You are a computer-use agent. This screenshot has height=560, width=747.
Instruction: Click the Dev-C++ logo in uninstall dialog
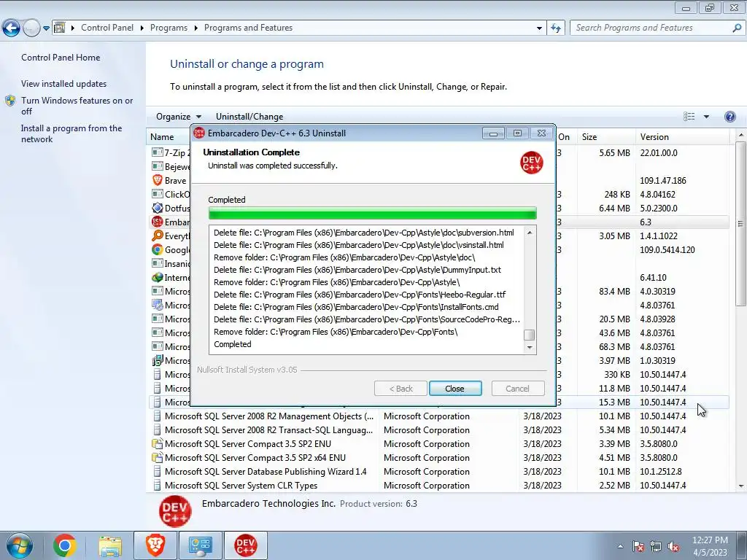[x=531, y=162]
